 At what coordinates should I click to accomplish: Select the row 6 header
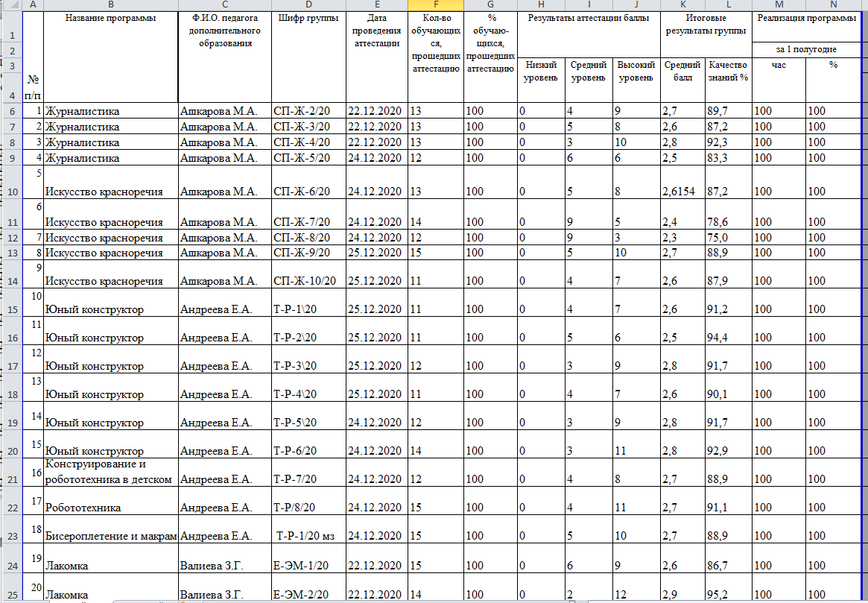[11, 111]
